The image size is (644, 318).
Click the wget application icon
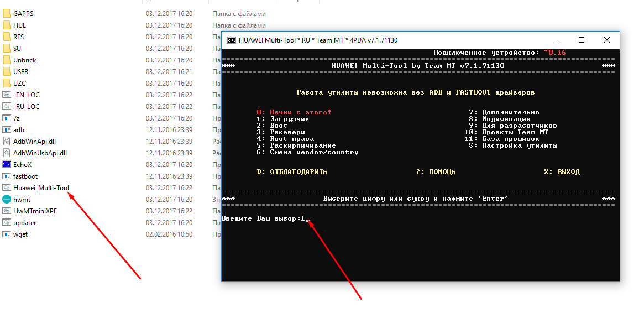[x=7, y=234]
